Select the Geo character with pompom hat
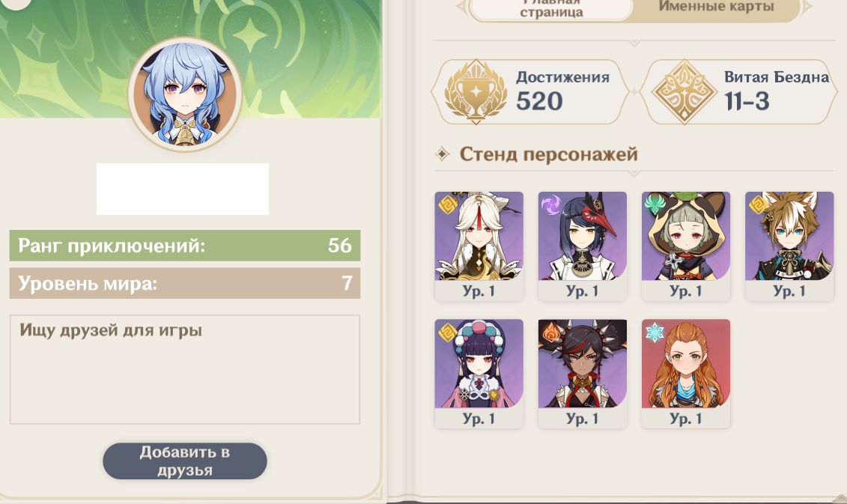Image resolution: width=847 pixels, height=504 pixels. pyautogui.click(x=479, y=373)
